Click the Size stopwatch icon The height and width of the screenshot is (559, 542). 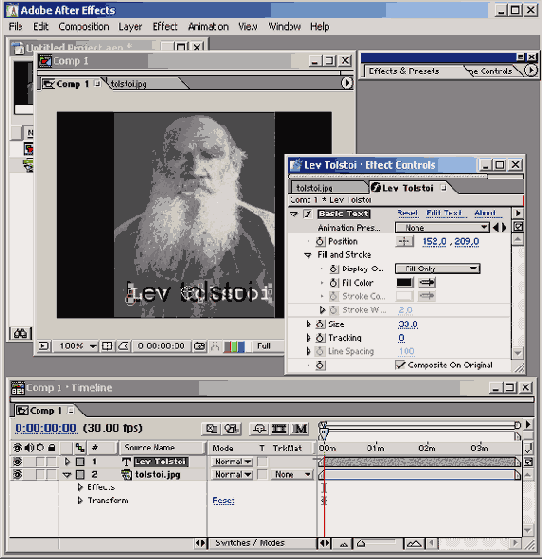[x=320, y=324]
